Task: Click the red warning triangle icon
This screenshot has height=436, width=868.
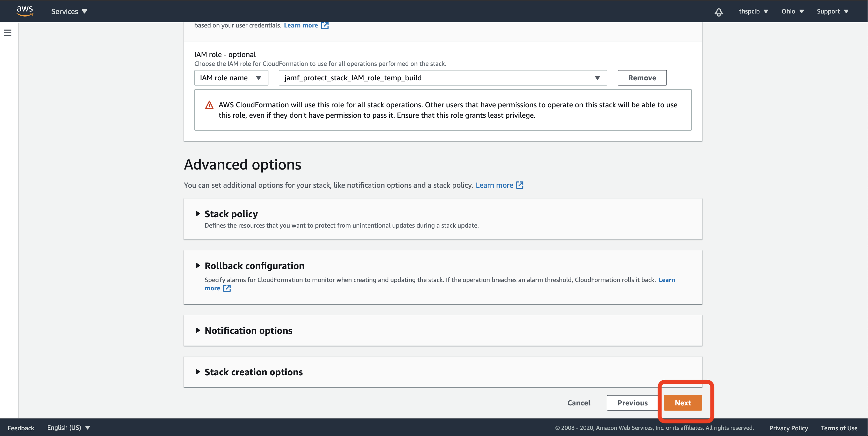Action: click(209, 105)
